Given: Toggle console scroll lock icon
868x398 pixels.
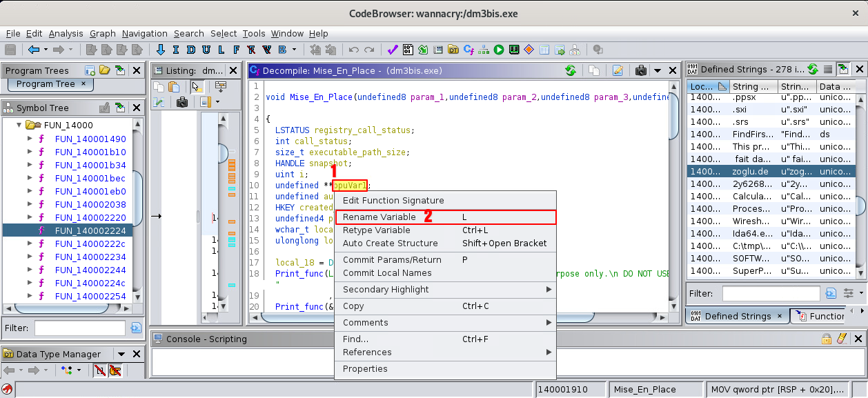Looking at the screenshot, I should [826, 339].
